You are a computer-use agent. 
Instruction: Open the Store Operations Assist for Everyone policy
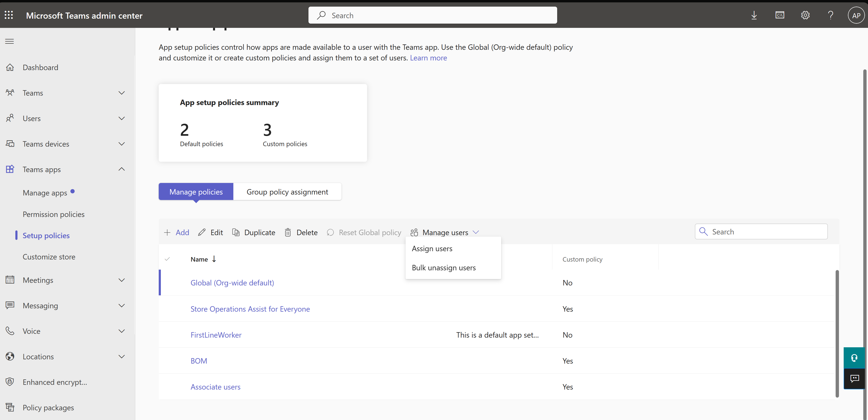250,309
